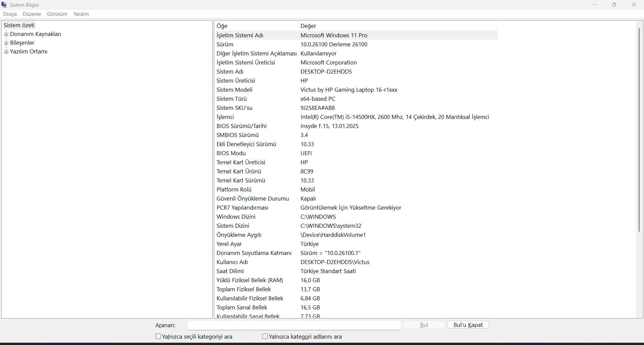Viewport: 644px width, 345px height.
Task: Click the Bul button
Action: (424, 325)
